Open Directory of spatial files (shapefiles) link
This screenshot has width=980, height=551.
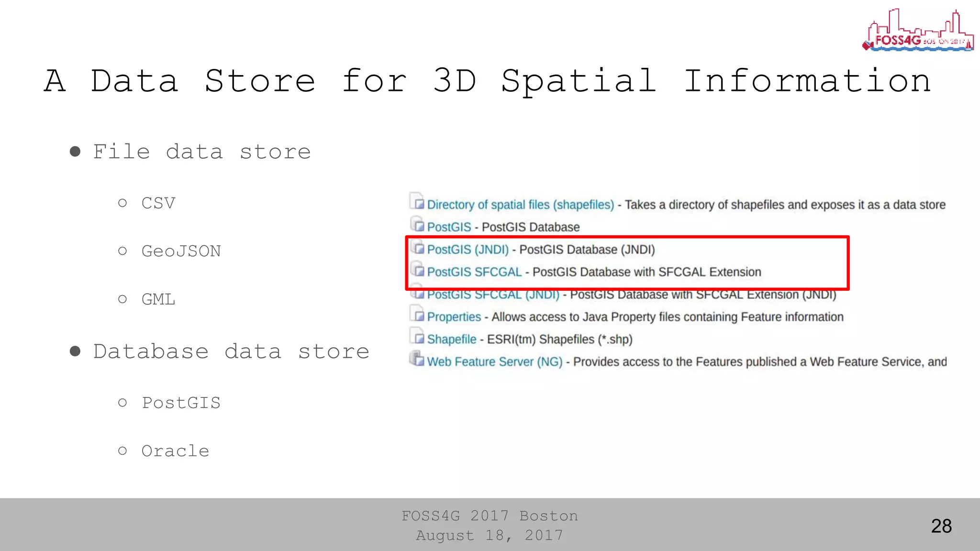520,205
